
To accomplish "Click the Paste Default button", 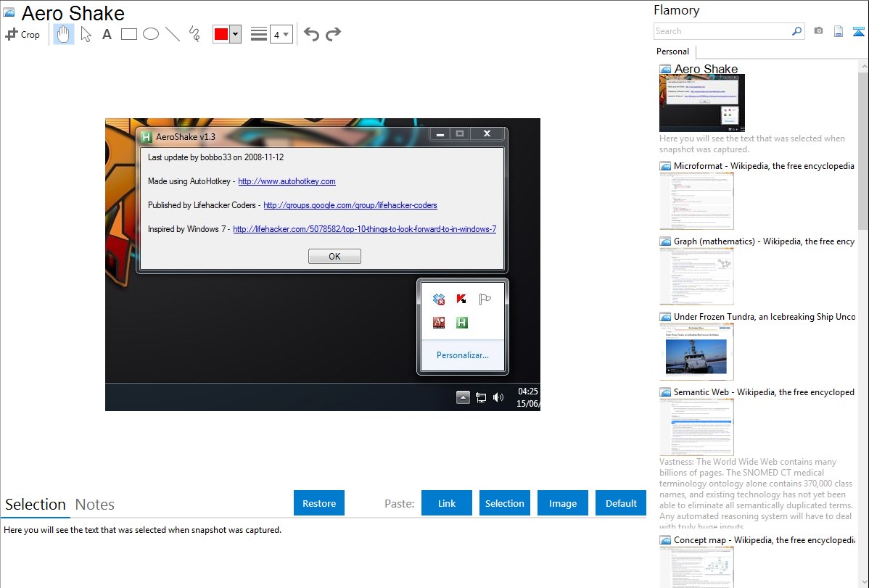I will pyautogui.click(x=621, y=503).
